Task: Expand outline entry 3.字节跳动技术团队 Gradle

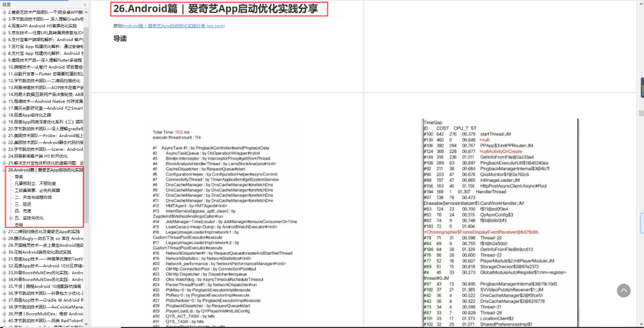Action: pyautogui.click(x=4, y=19)
